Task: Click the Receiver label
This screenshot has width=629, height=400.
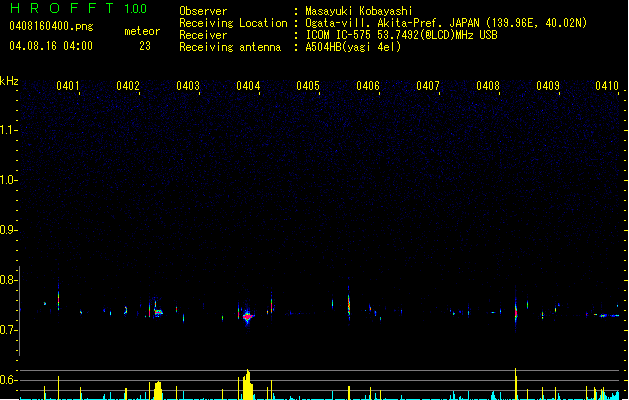Action: coord(203,35)
